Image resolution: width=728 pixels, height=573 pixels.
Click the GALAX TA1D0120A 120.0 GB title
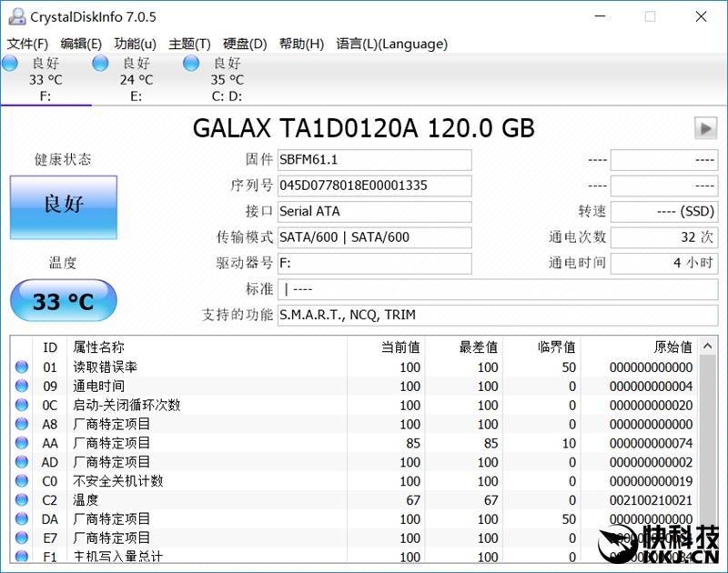363,128
